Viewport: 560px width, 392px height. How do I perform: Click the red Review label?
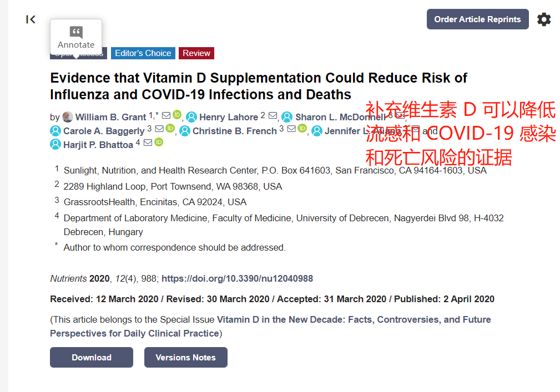pyautogui.click(x=196, y=53)
